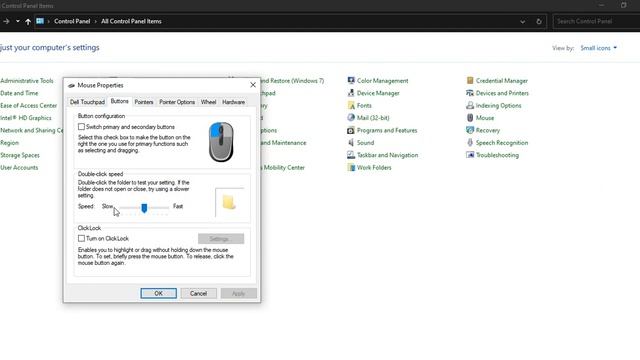Expand the address bar history dropdown
Image resolution: width=640 pixels, height=360 pixels.
[522, 21]
